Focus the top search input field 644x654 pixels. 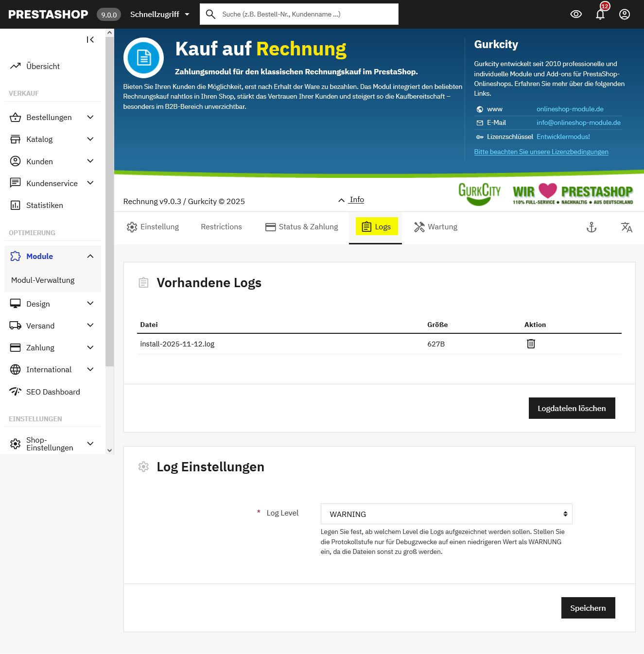coord(306,14)
